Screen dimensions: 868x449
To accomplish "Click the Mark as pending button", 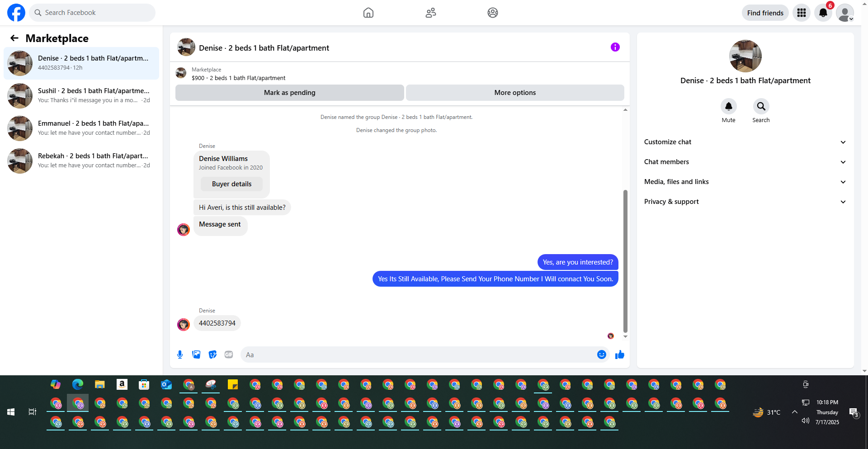I will tap(290, 93).
